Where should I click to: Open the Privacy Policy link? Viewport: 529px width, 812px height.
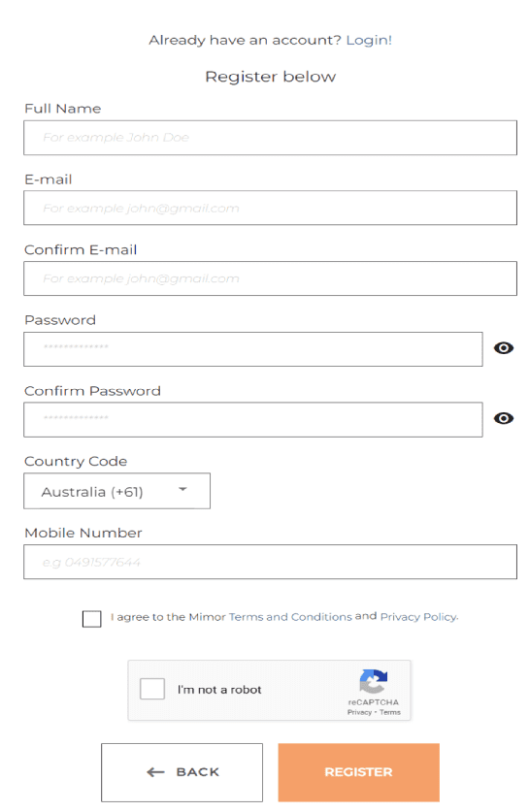418,617
